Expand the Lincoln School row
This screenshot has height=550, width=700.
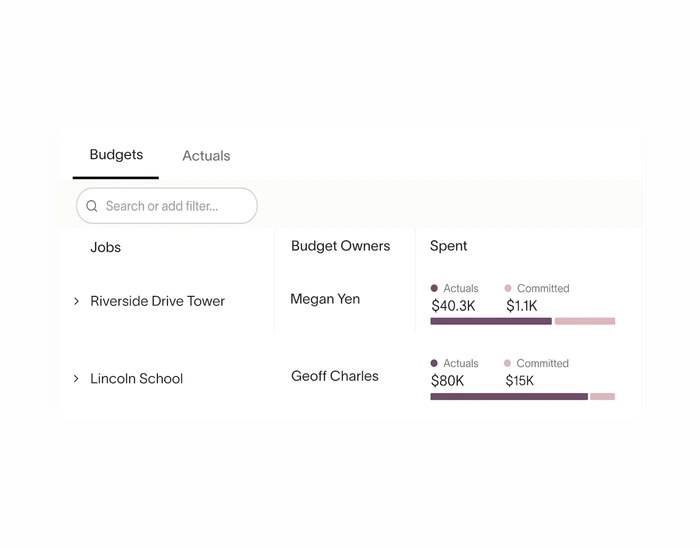76,379
